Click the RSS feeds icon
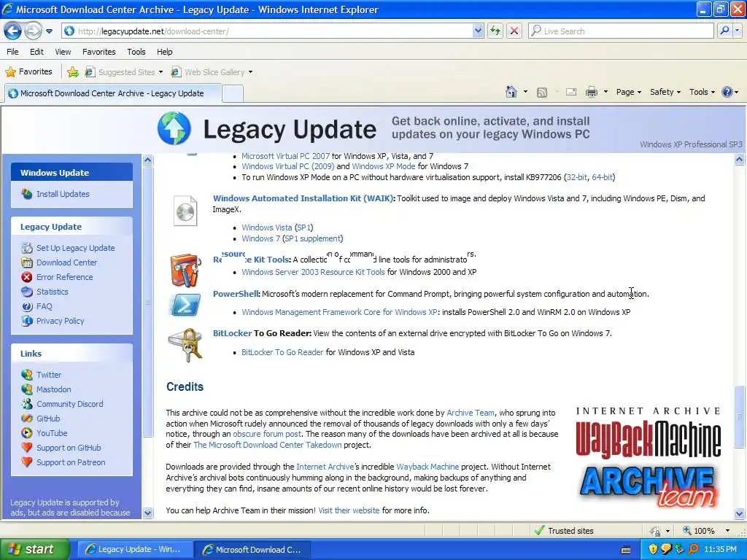 click(542, 93)
